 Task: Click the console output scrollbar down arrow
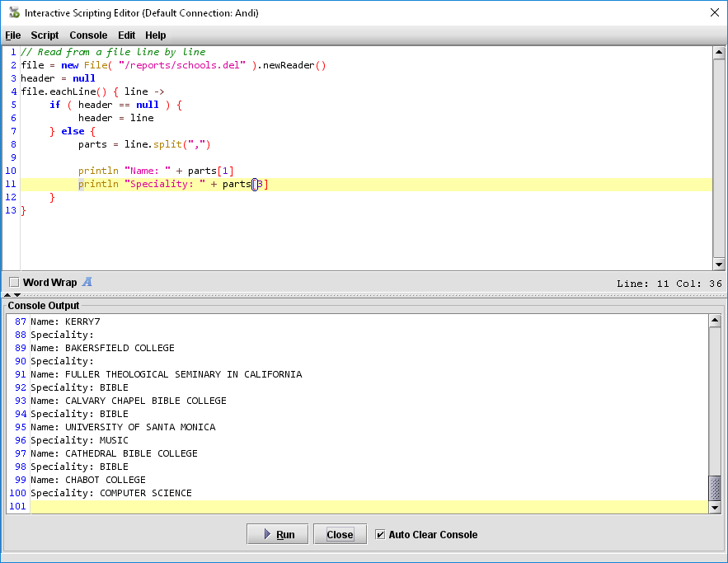point(715,508)
